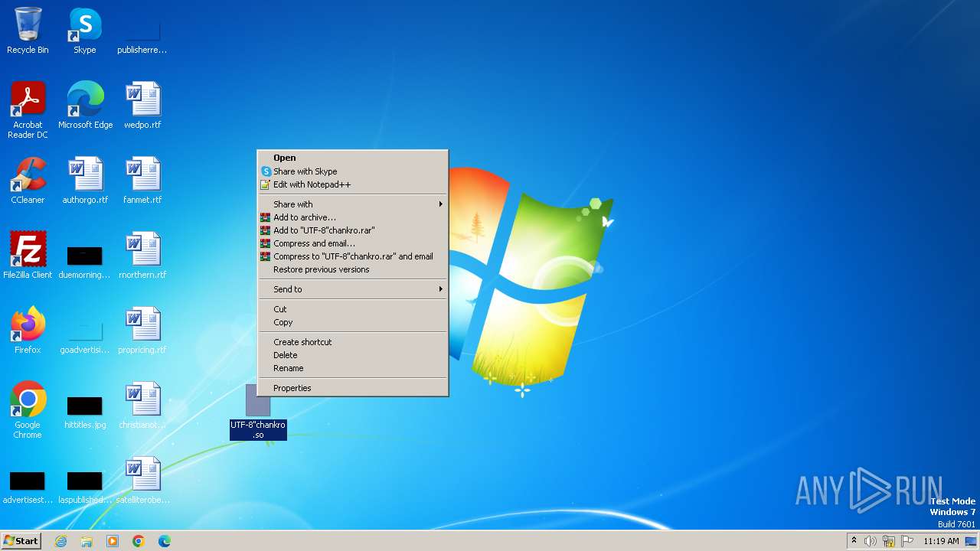980x551 pixels.
Task: Choose Copy in the context menu
Action: [352, 322]
